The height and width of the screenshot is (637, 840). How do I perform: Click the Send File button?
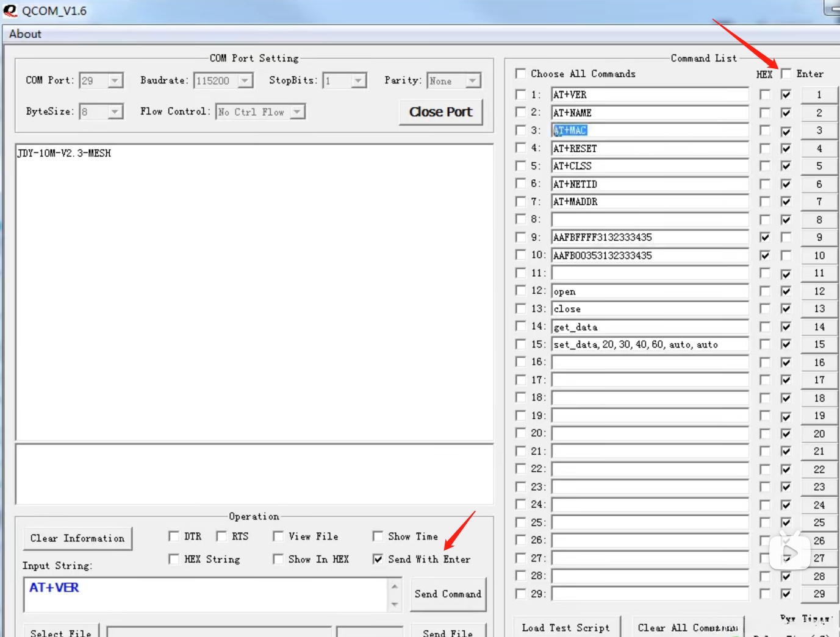coord(448,632)
